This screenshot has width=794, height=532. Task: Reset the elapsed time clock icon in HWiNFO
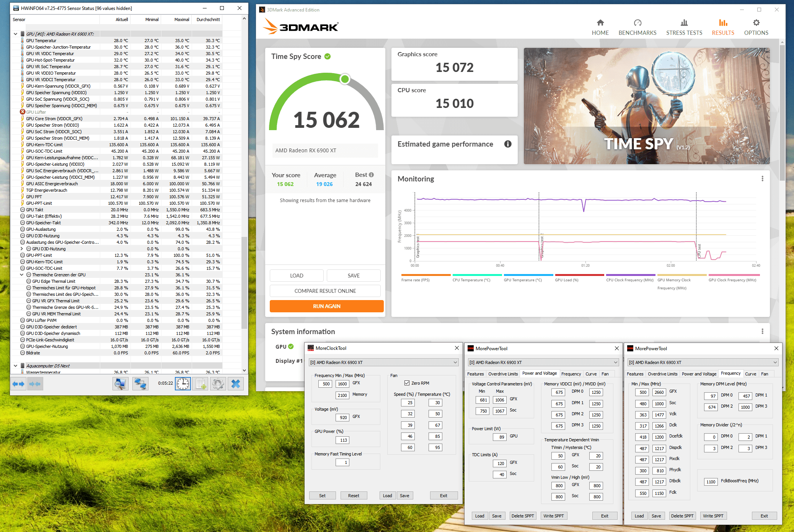tap(183, 383)
